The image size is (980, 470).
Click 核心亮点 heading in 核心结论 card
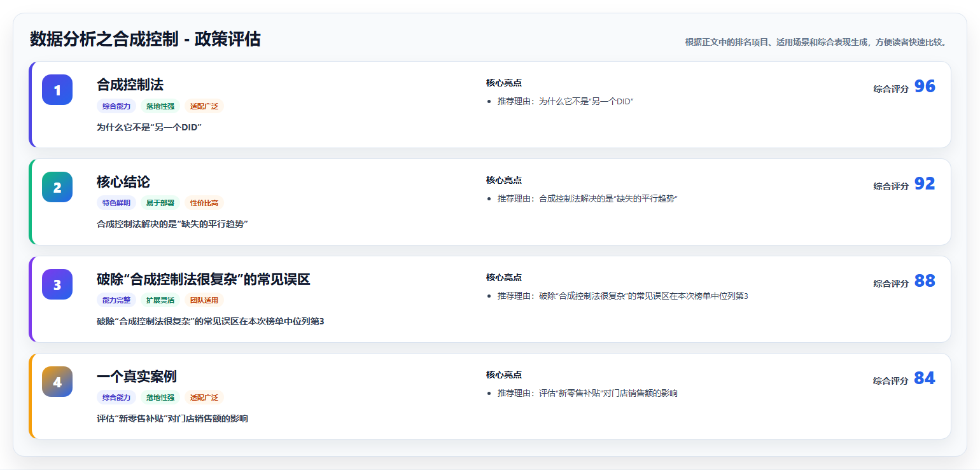(x=504, y=181)
